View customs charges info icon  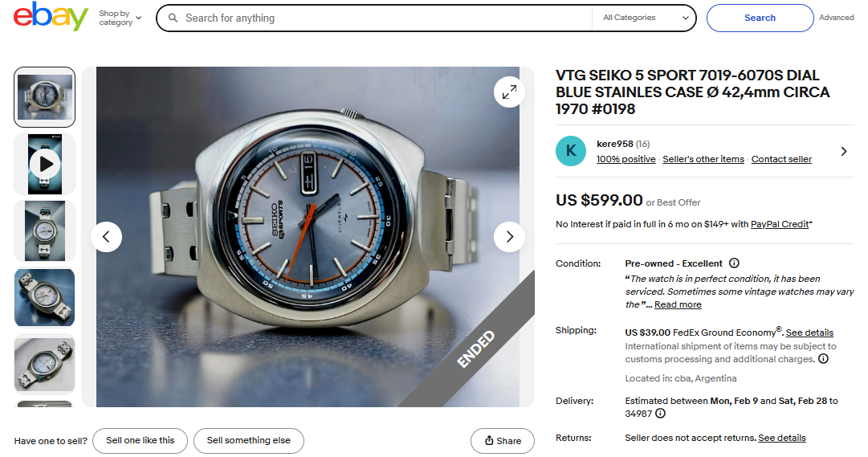click(x=823, y=358)
